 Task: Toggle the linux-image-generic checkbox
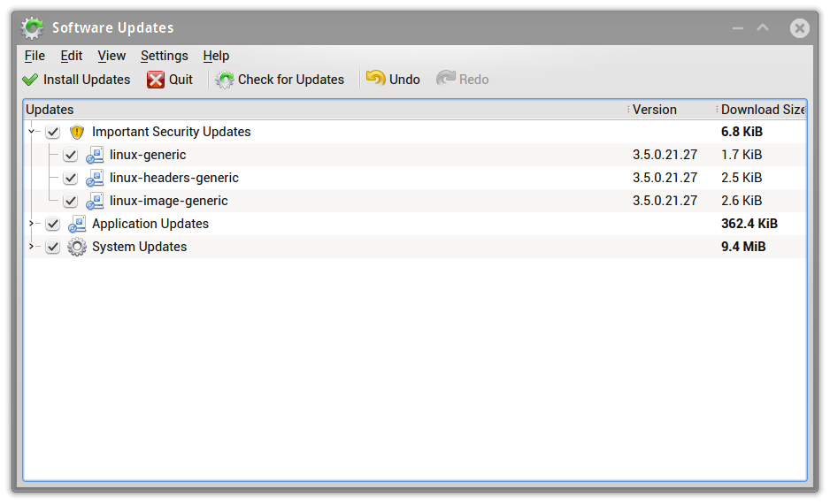pyautogui.click(x=71, y=201)
